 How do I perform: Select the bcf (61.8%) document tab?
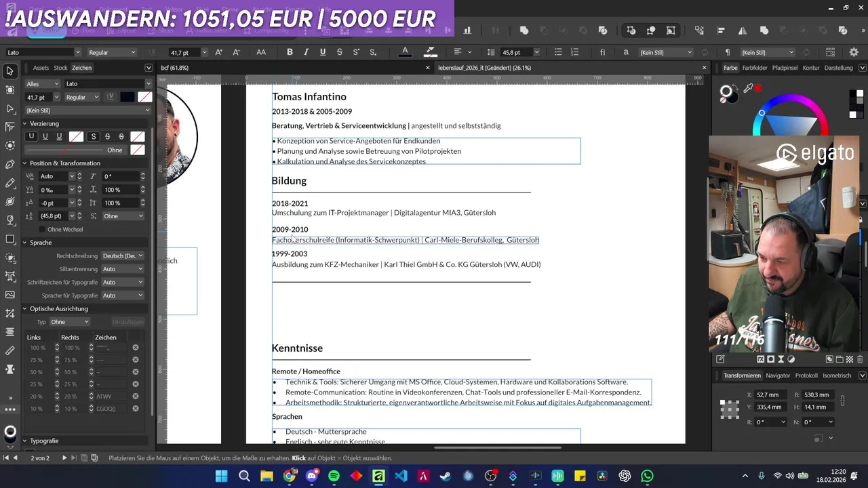(175, 68)
